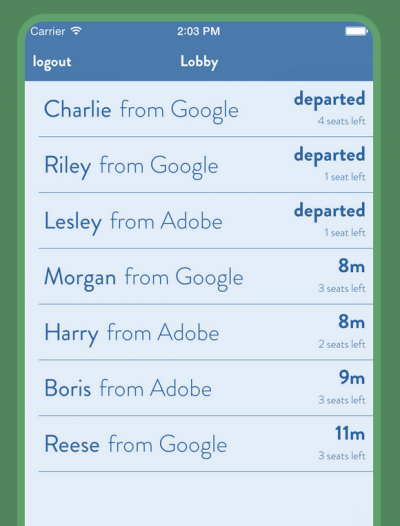
Task: Click Charlie's departed status label
Action: (330, 100)
